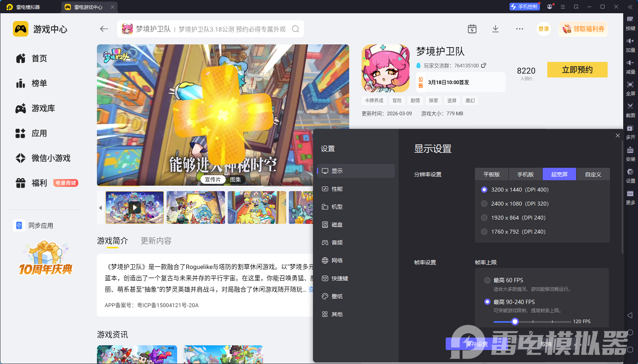Open 网络 settings category
638x364 pixels.
(x=356, y=260)
